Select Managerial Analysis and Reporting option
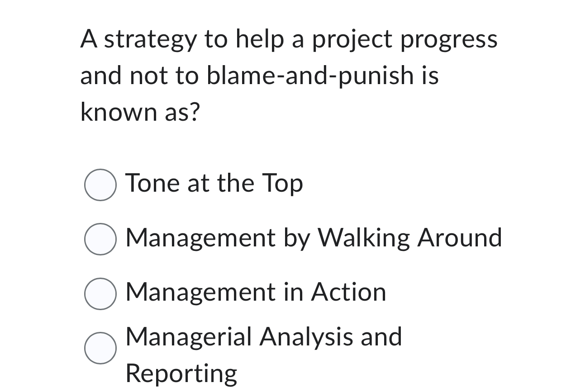The width and height of the screenshot is (571, 392). [x=100, y=348]
